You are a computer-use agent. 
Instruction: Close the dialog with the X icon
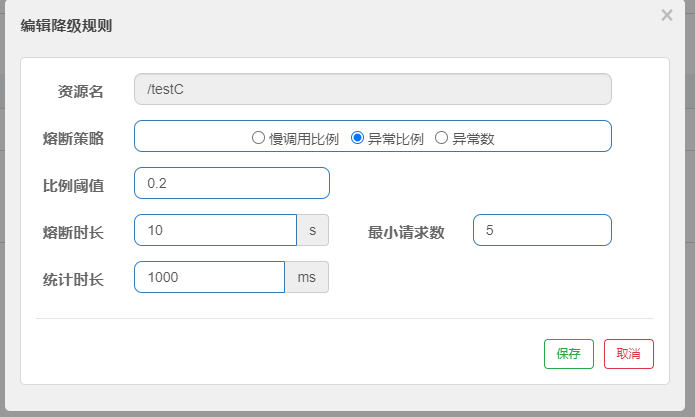coord(667,15)
